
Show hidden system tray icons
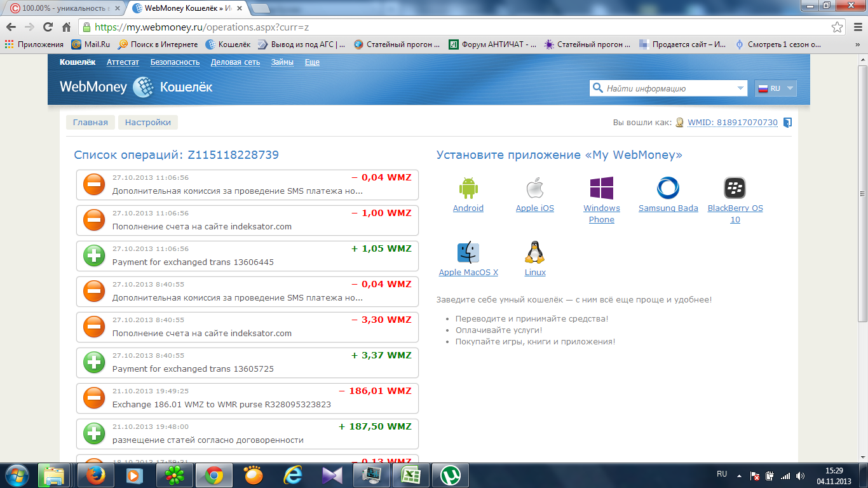(739, 475)
